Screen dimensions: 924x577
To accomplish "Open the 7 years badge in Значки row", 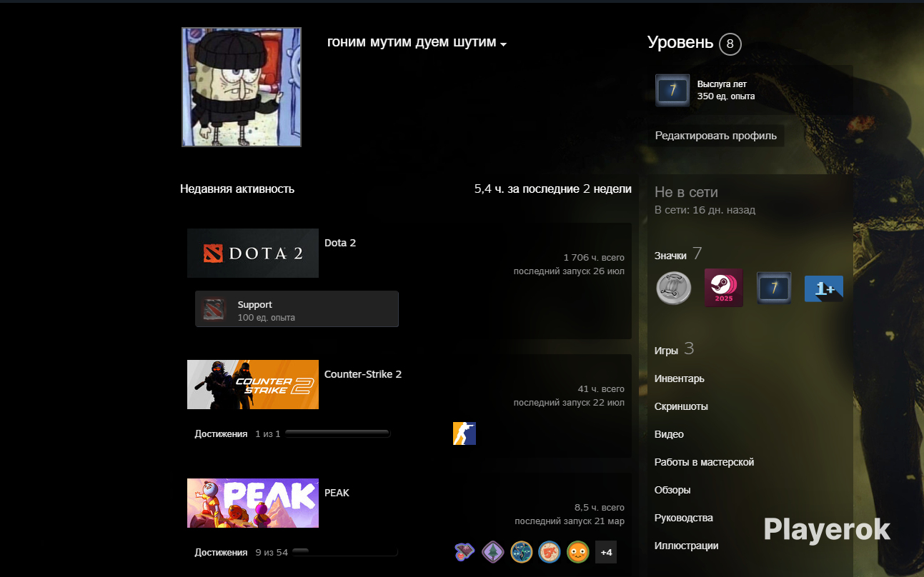I will click(x=774, y=288).
